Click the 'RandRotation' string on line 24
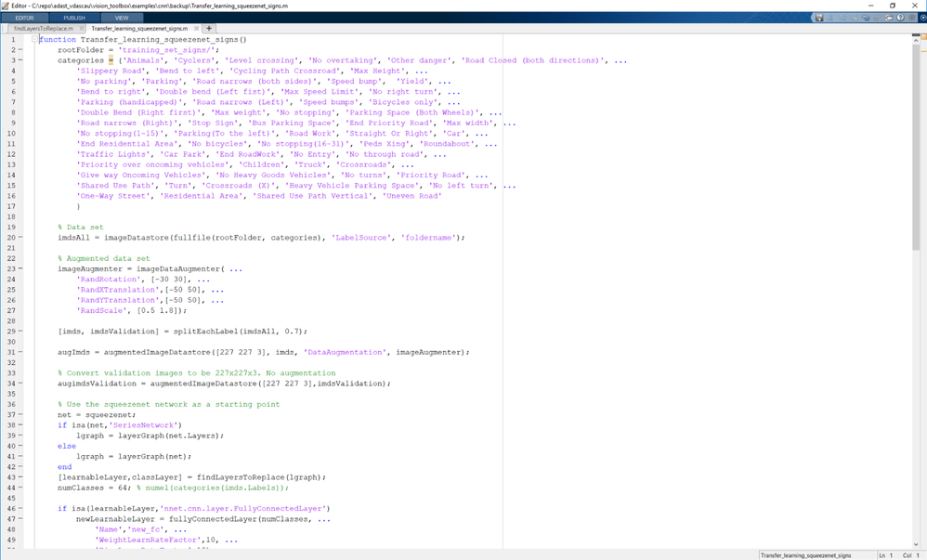The height and width of the screenshot is (560, 927). pyautogui.click(x=109, y=280)
